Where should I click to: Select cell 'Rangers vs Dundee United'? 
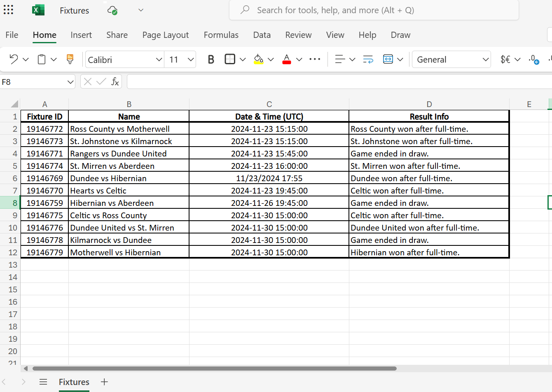129,153
